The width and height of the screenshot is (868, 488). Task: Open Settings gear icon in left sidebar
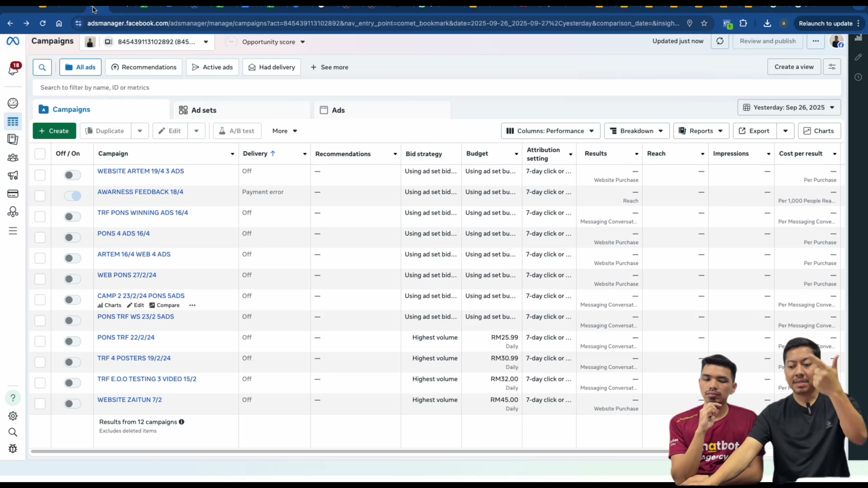(x=13, y=416)
